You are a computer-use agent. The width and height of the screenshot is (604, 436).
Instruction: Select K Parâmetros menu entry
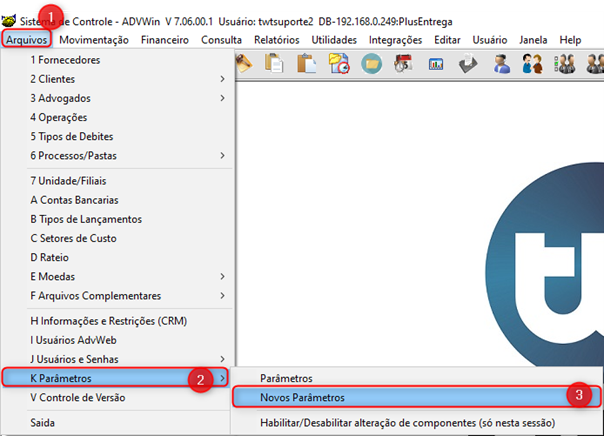[116, 378]
